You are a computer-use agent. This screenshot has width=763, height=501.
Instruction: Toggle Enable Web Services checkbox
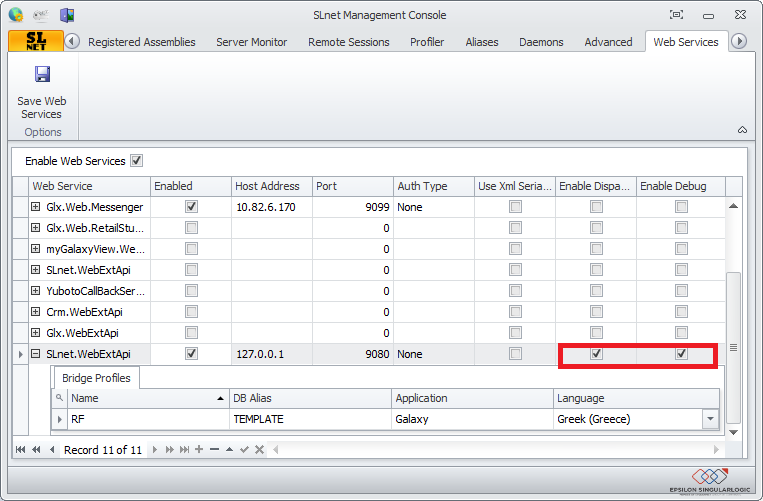pyautogui.click(x=137, y=161)
